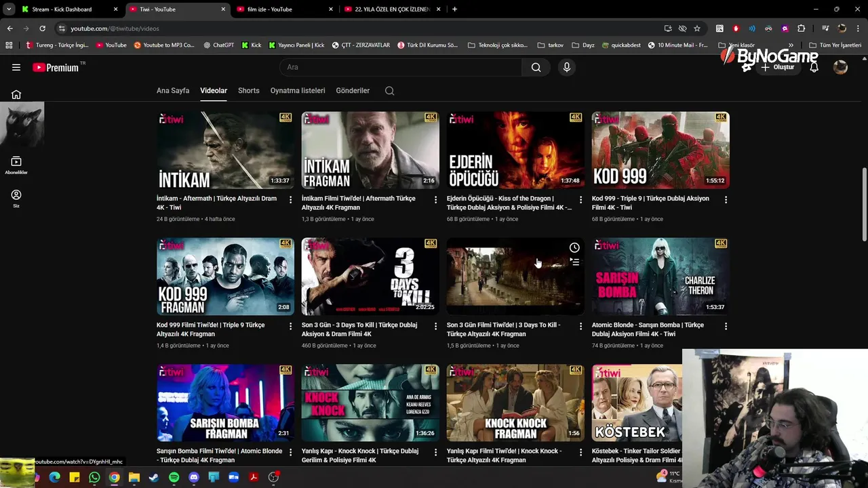Click the address bar showing youtube.com/@tiwitube/videos
This screenshot has height=488, width=868.
(x=359, y=28)
